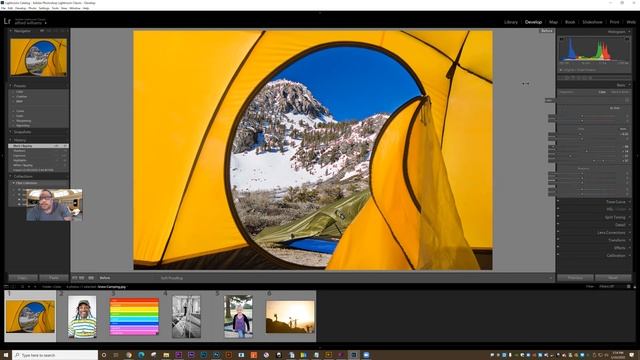The height and width of the screenshot is (360, 640).
Task: Open the File menu
Action: (3, 8)
